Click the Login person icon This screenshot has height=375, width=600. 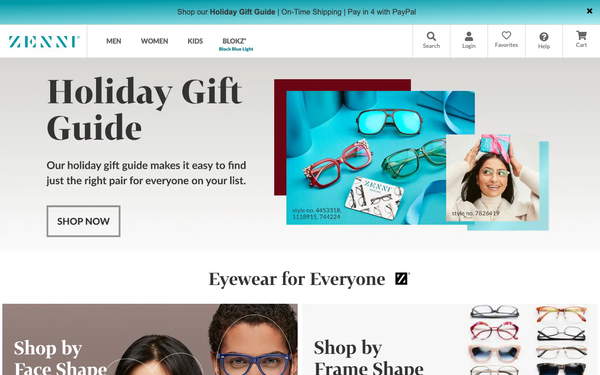coord(469,37)
